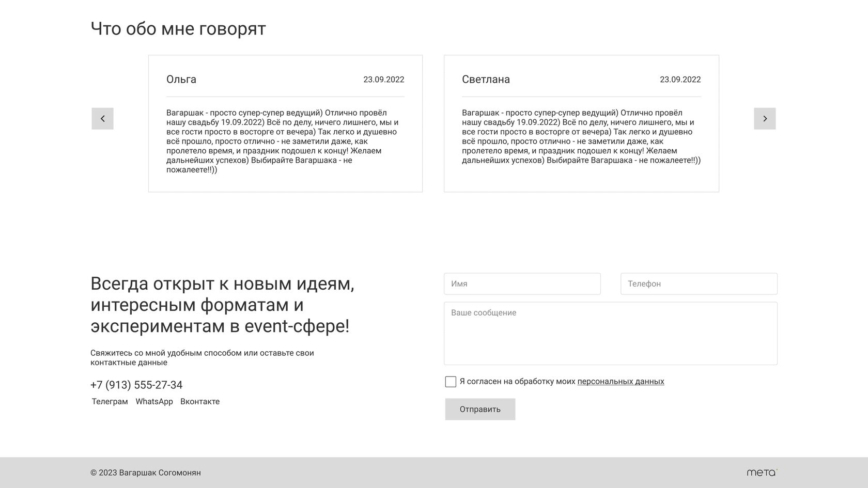Open the персональных данных link
The image size is (868, 488).
click(x=621, y=382)
